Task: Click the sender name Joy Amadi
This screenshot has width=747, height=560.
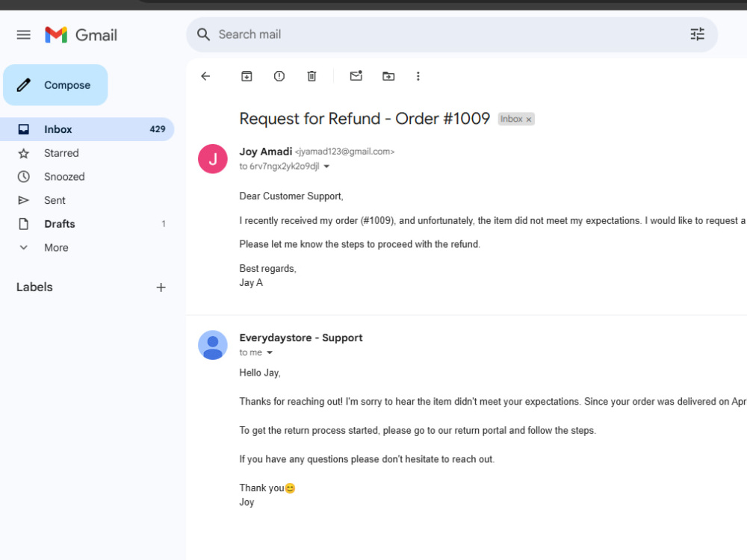Action: (265, 152)
